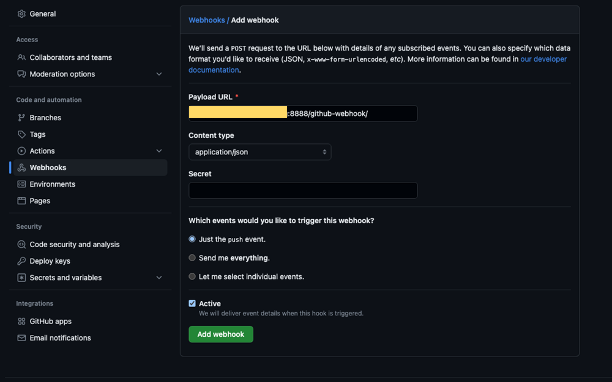Click the Code security shield-search icon

click(21, 244)
